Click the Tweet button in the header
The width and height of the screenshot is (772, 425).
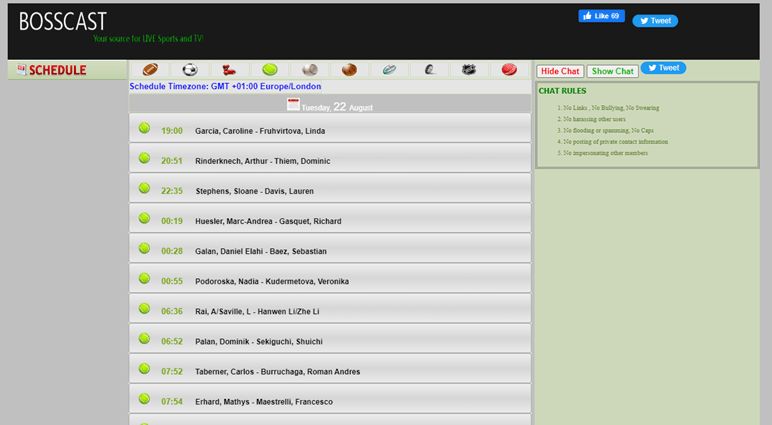coord(655,20)
